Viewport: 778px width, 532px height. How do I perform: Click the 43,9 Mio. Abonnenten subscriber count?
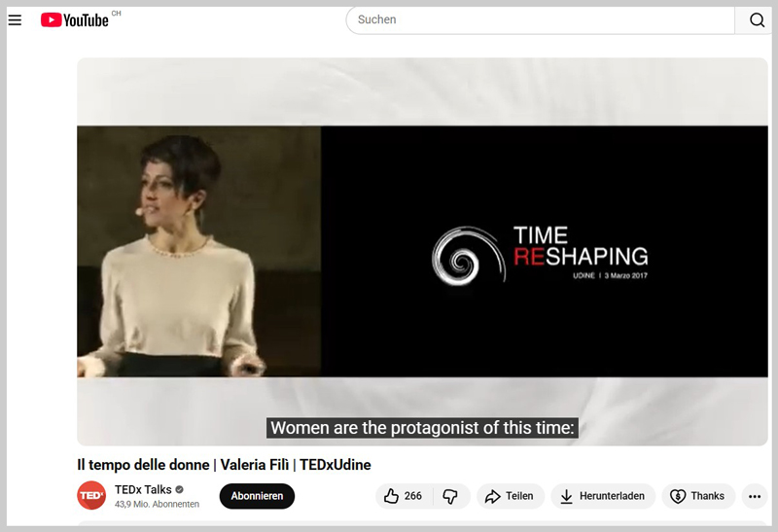[157, 504]
